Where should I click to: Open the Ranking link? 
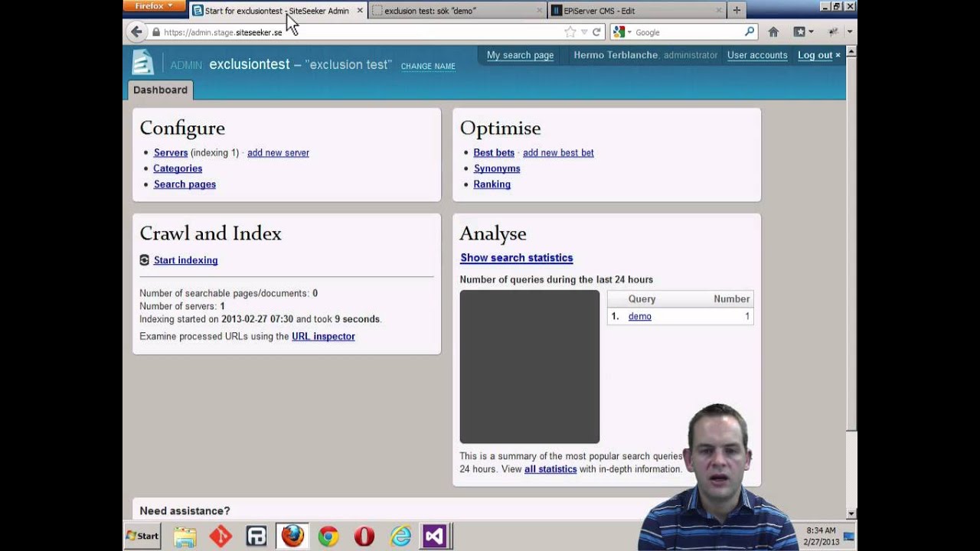[492, 184]
